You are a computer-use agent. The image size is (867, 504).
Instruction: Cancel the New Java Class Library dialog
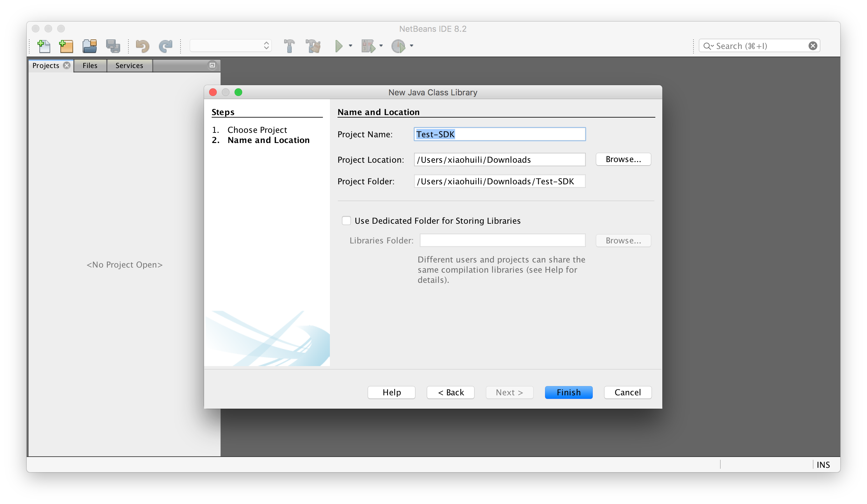[x=628, y=392]
